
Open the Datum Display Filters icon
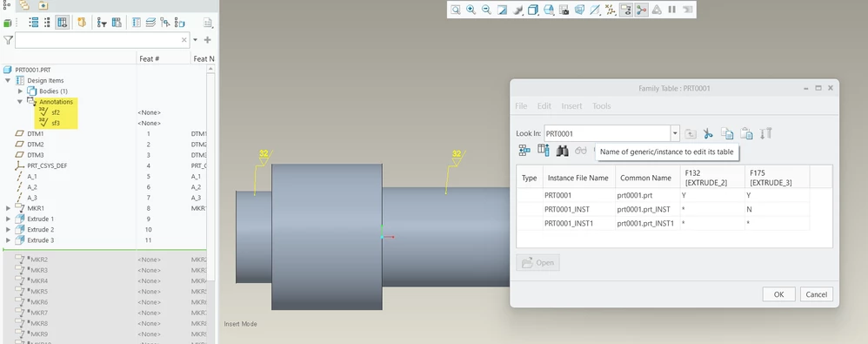coord(611,10)
